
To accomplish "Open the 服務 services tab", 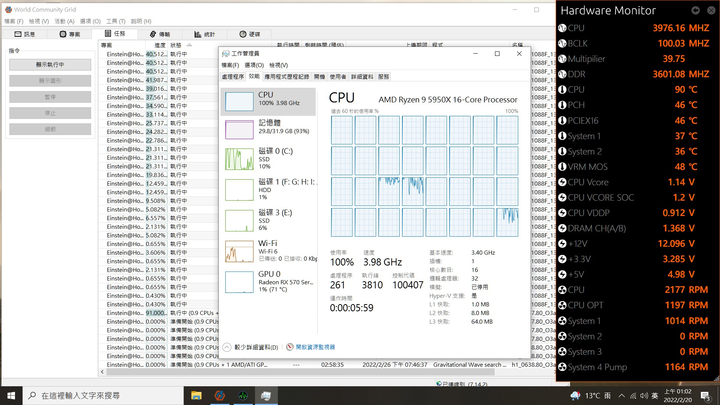I will [x=383, y=77].
